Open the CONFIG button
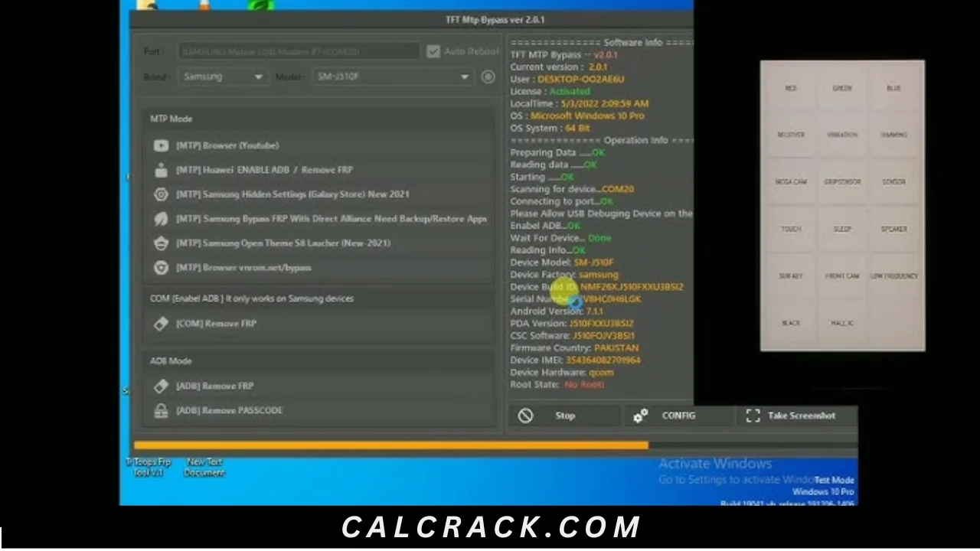 [678, 416]
